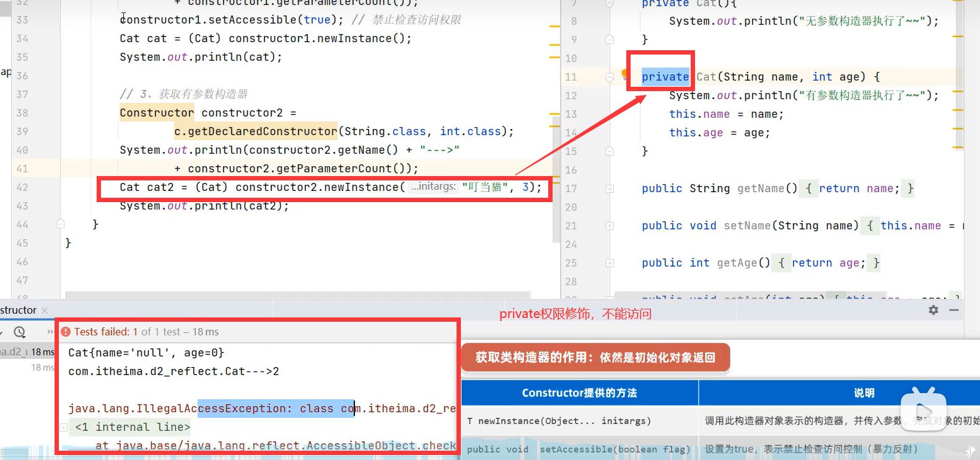
Task: Click the 'Constructor提供的方法' table header
Action: point(580,393)
